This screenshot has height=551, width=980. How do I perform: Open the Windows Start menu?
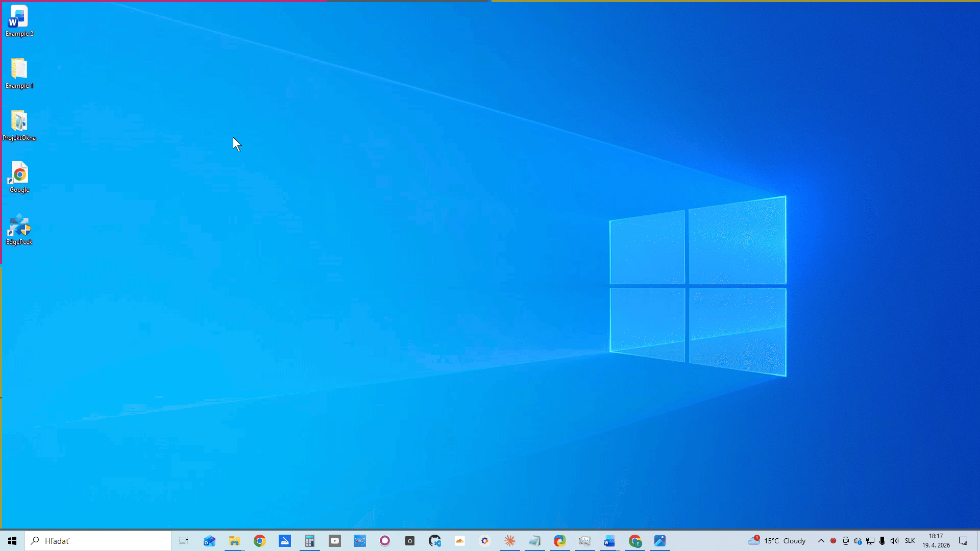pos(12,541)
